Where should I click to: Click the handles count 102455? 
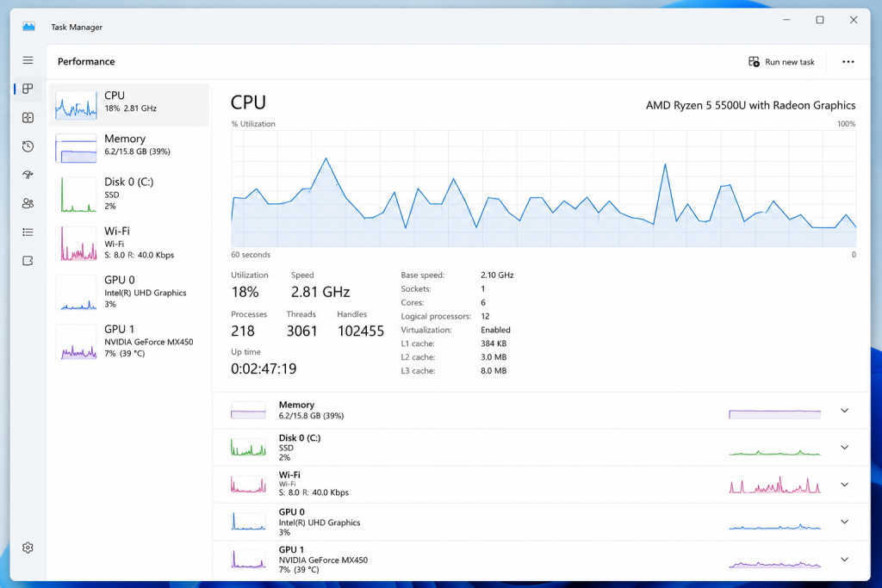(361, 331)
